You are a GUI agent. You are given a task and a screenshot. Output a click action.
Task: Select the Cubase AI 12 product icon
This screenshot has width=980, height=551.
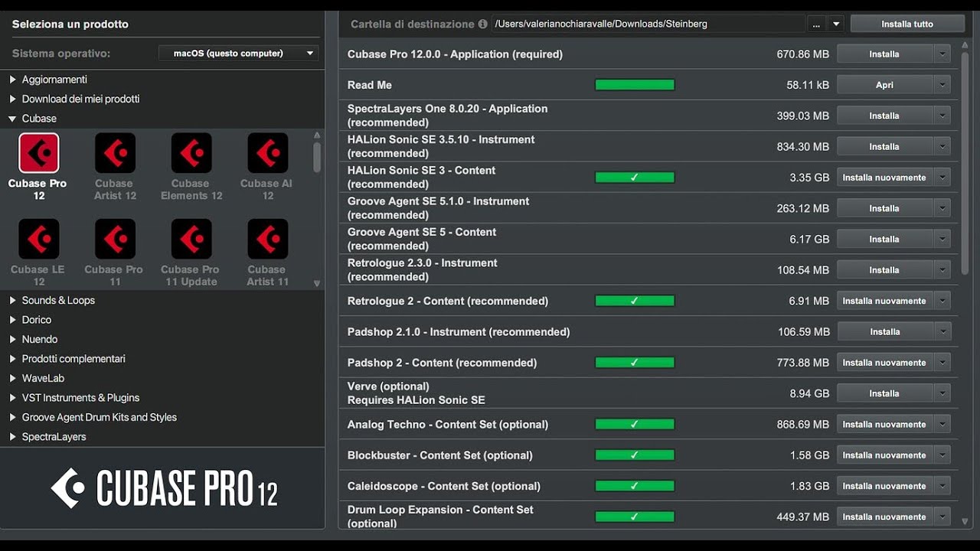click(268, 153)
